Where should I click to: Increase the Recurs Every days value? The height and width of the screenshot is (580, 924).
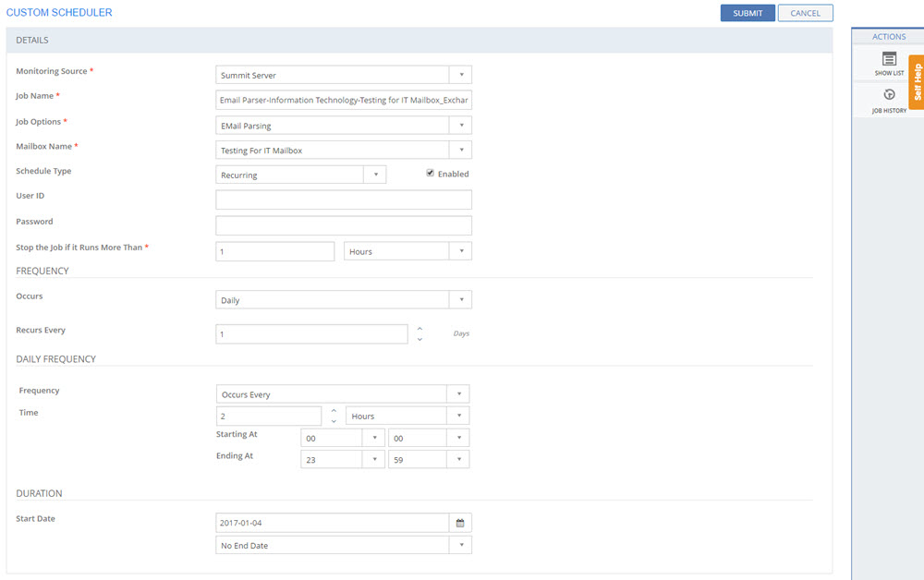tap(419, 328)
